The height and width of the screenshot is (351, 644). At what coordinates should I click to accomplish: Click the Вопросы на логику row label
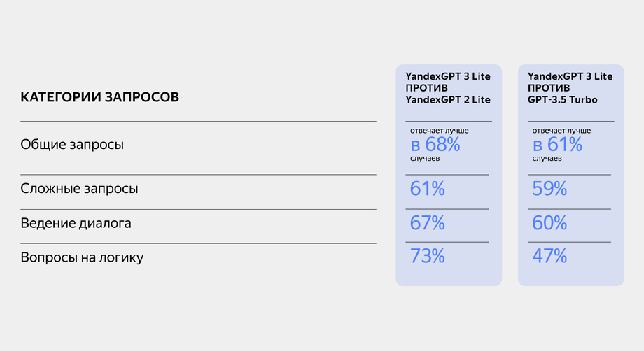pyautogui.click(x=82, y=257)
